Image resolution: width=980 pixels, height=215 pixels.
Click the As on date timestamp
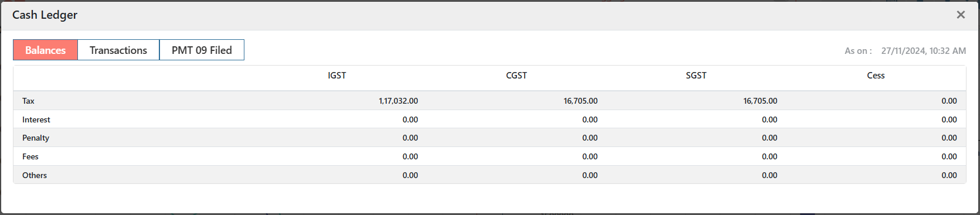pyautogui.click(x=924, y=51)
